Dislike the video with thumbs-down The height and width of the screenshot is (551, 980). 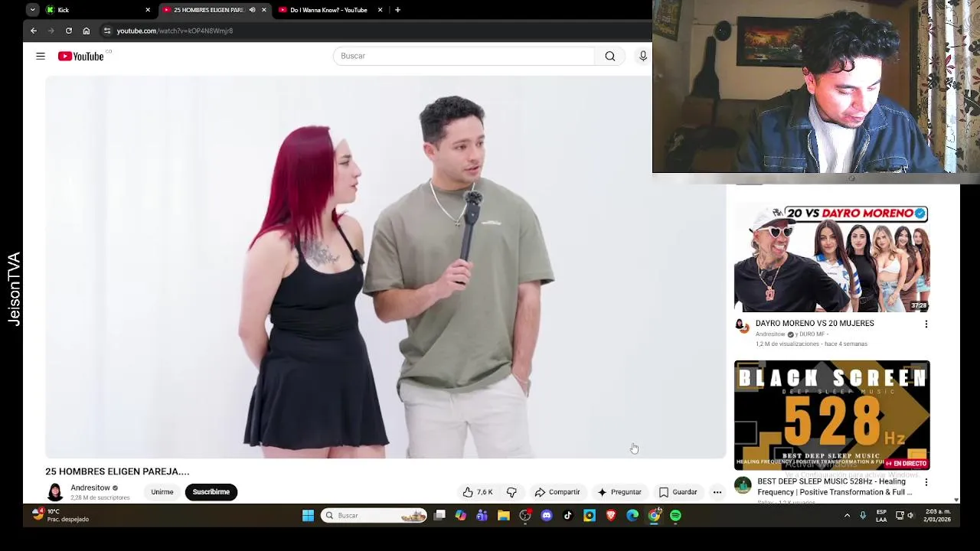[511, 492]
